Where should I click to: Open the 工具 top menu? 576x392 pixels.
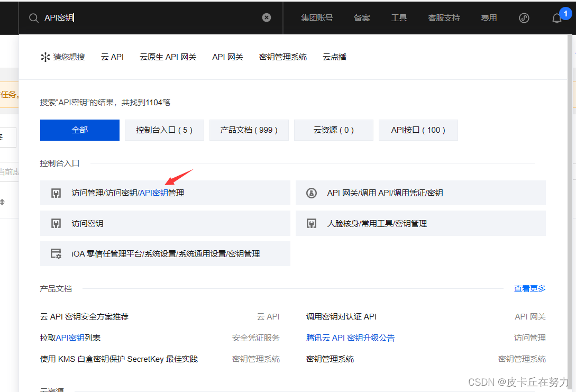point(399,17)
